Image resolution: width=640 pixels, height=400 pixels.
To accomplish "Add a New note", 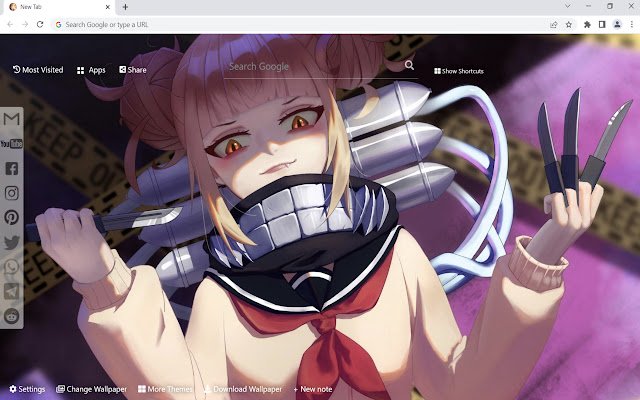I will click(x=313, y=389).
